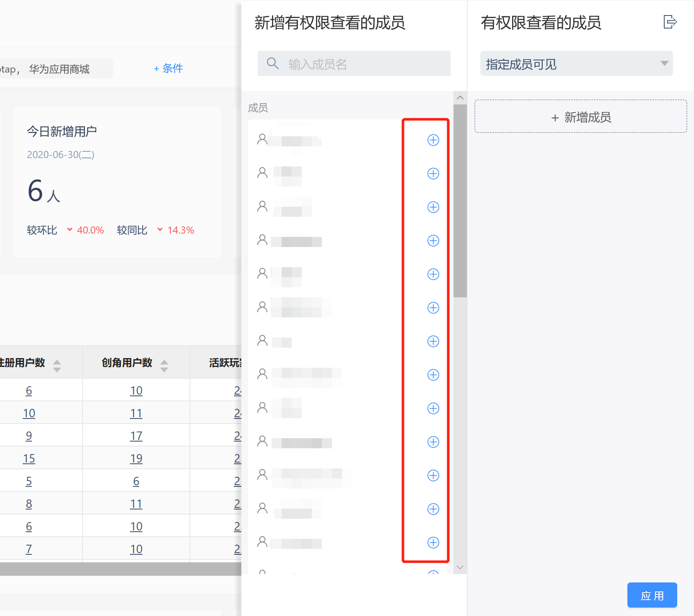This screenshot has width=694, height=616.
Task: Click the + 条件 link
Action: click(x=168, y=68)
